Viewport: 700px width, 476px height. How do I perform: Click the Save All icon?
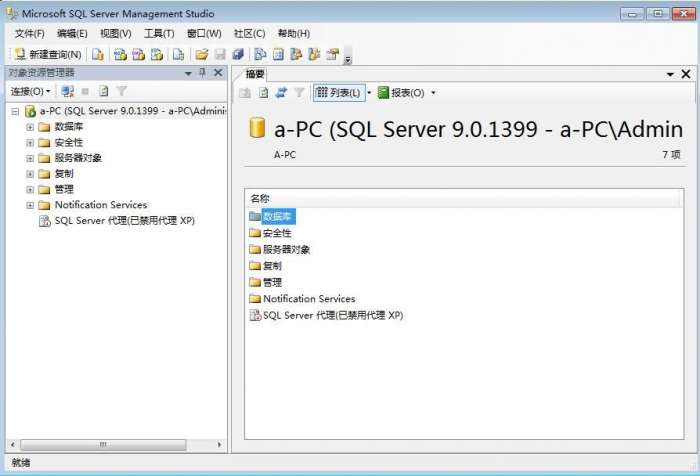[x=238, y=54]
